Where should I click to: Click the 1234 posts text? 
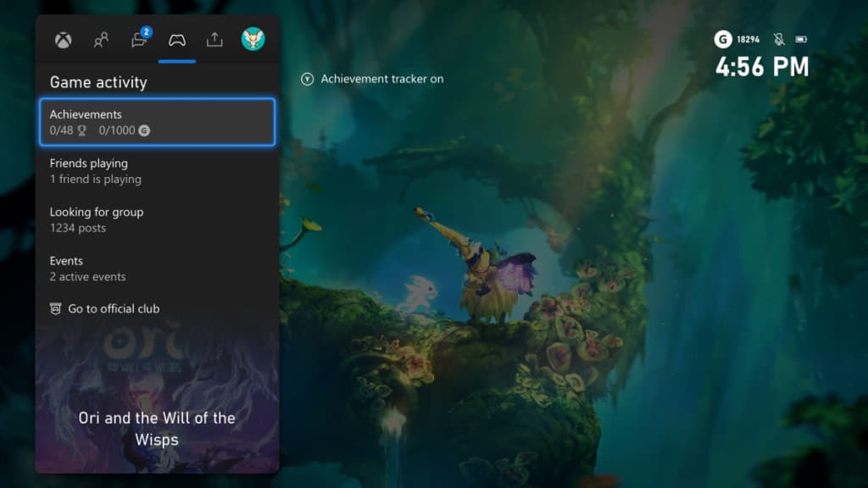click(x=77, y=228)
